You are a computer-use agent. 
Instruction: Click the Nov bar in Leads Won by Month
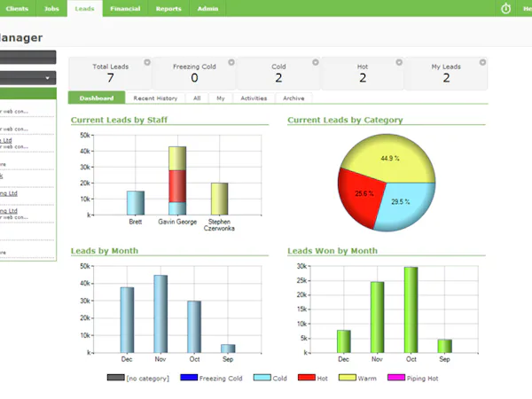378,317
